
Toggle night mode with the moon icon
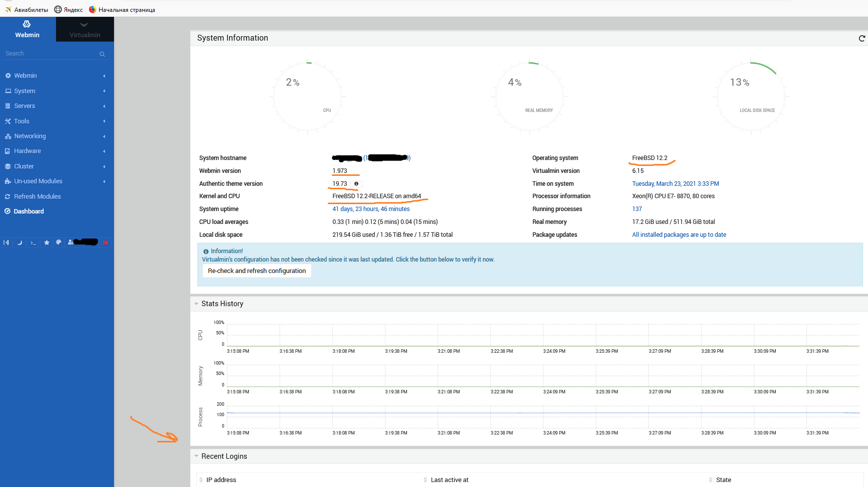[x=20, y=243]
